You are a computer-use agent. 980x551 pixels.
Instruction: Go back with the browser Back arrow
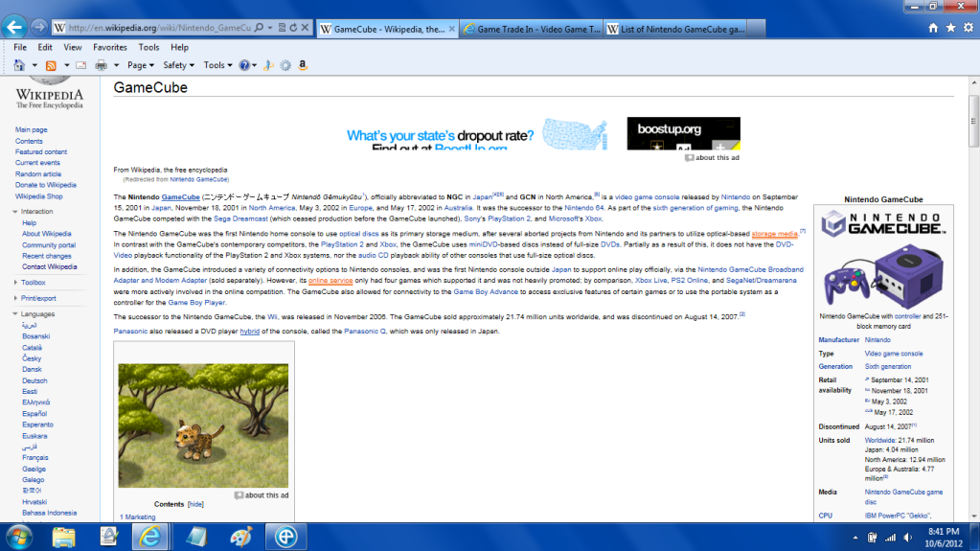(x=14, y=27)
